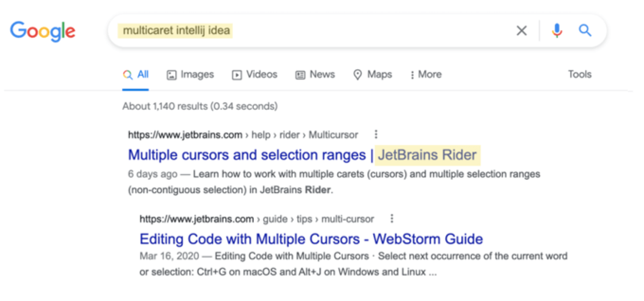Click the 'Mar 16, 2020' snippet text
644x301 pixels.
tap(170, 256)
